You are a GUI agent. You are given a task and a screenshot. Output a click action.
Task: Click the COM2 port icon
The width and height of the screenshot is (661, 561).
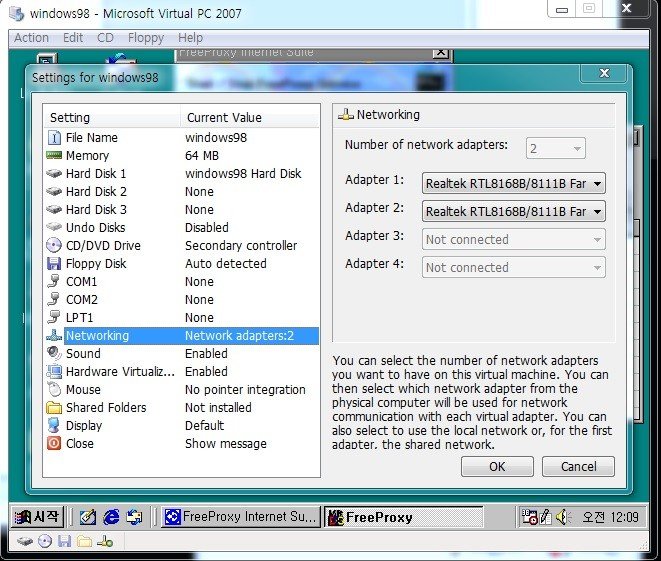click(54, 299)
